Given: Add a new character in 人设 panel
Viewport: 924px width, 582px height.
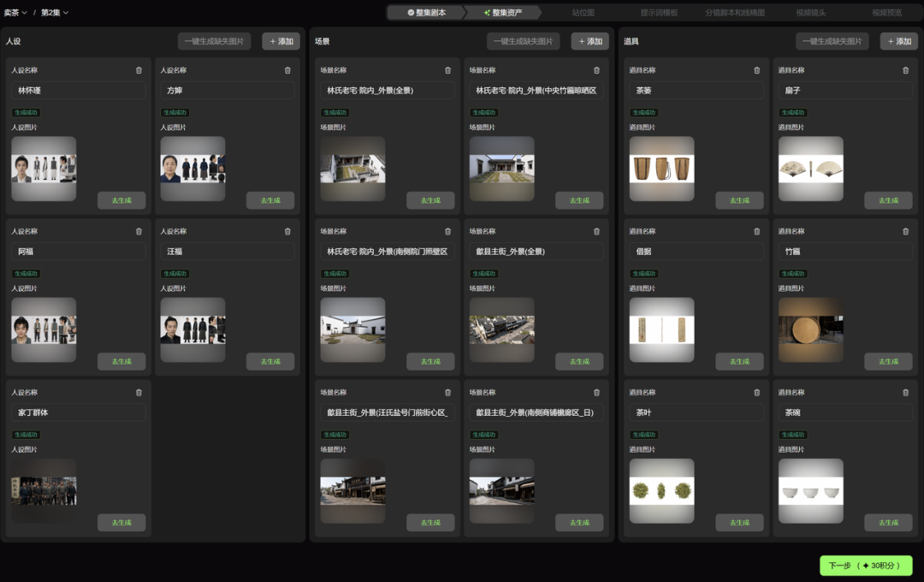Looking at the screenshot, I should [281, 41].
